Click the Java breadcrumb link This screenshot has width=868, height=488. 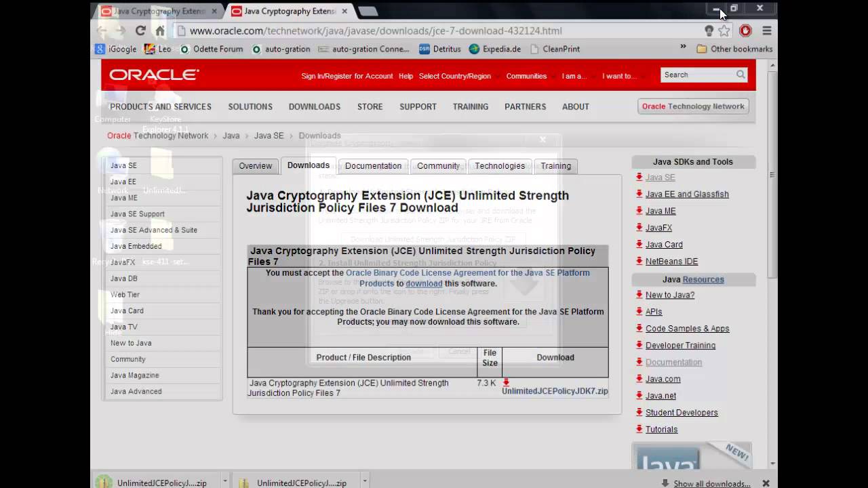231,136
